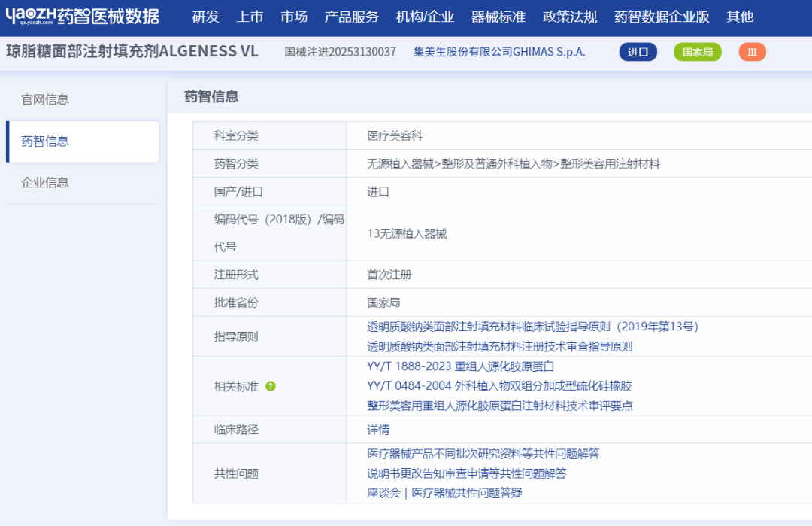Image resolution: width=812 pixels, height=526 pixels.
Task: Click the 13无源植入器械 code value
Action: click(407, 233)
